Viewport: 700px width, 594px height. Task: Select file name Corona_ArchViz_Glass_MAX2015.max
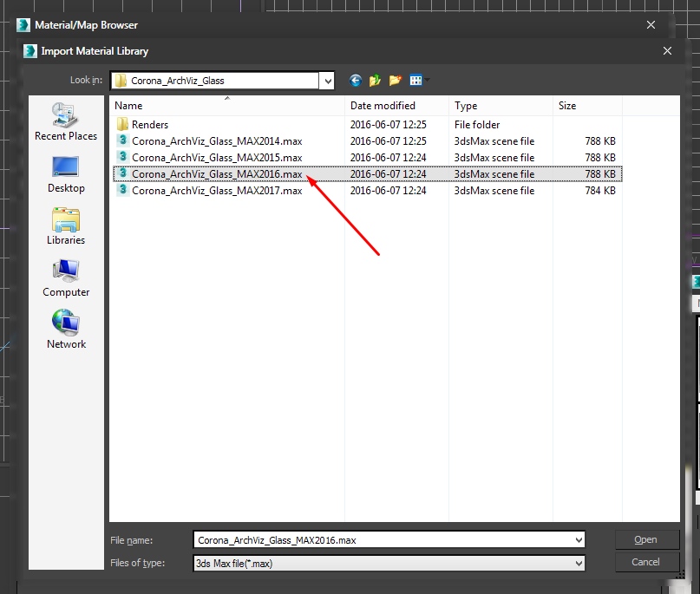tap(217, 158)
